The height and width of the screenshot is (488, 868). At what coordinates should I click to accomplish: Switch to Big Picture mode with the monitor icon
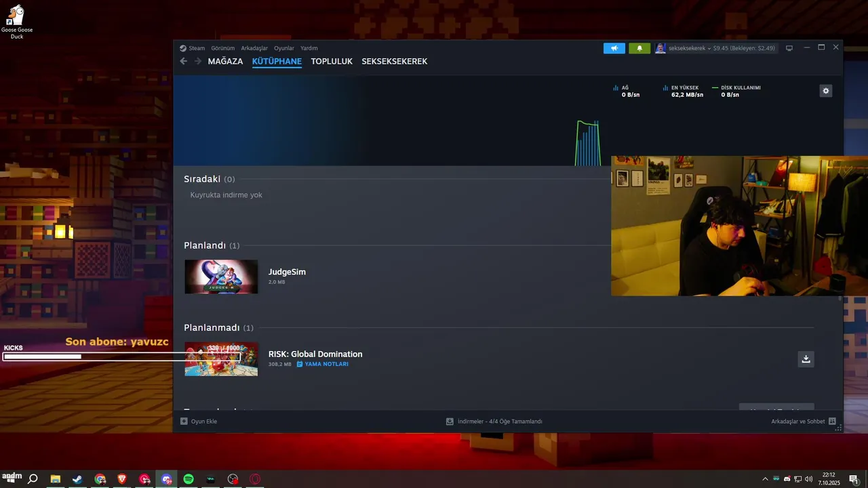coord(789,48)
